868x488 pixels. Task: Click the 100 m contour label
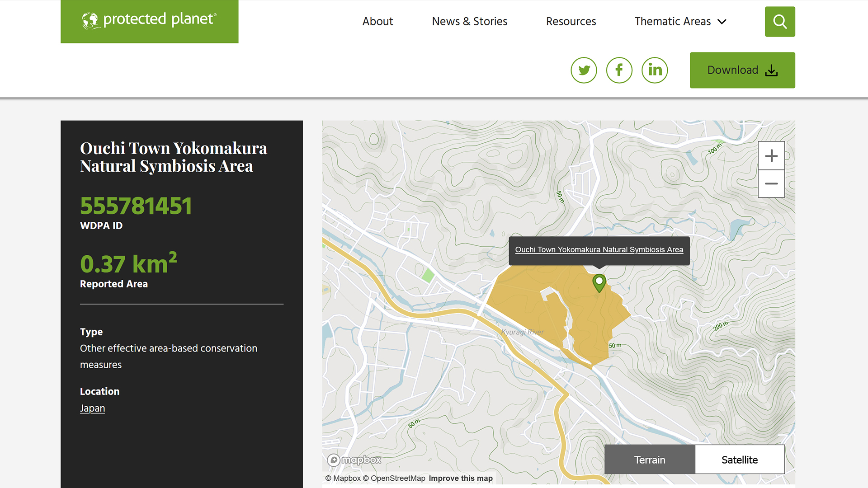pos(716,149)
